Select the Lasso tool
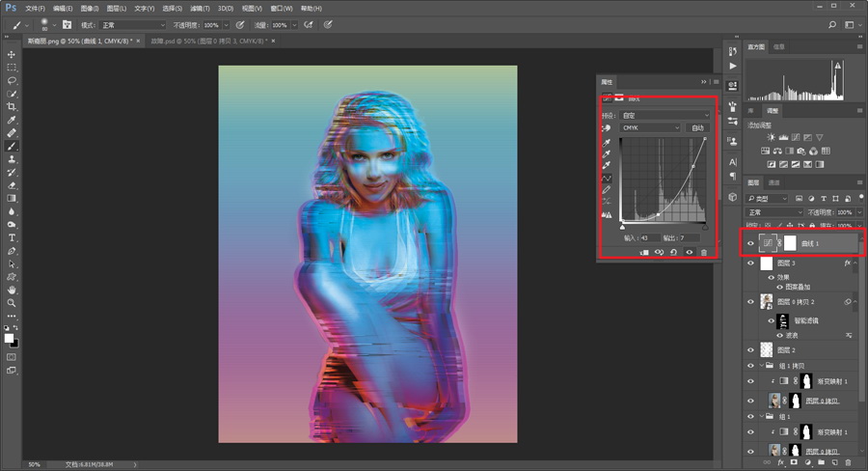Screen dimensions: 868x471 [11, 80]
